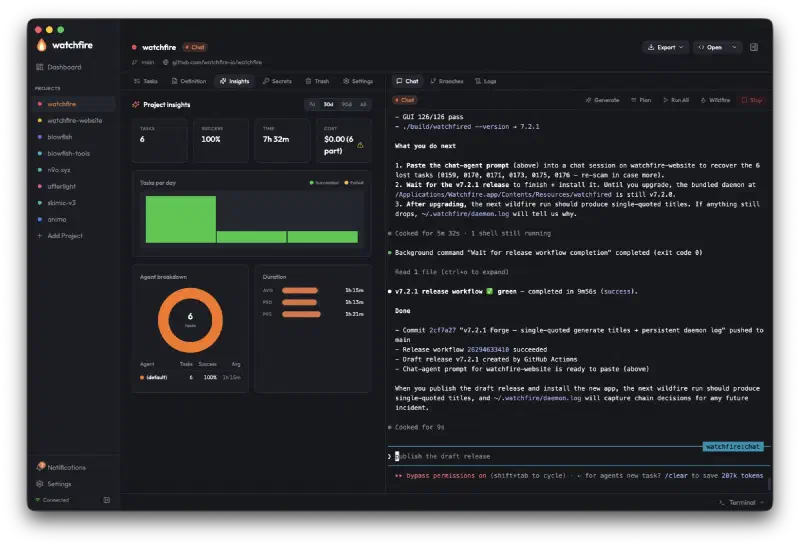Click the red macOS close window button
800x547 pixels.
tap(38, 30)
